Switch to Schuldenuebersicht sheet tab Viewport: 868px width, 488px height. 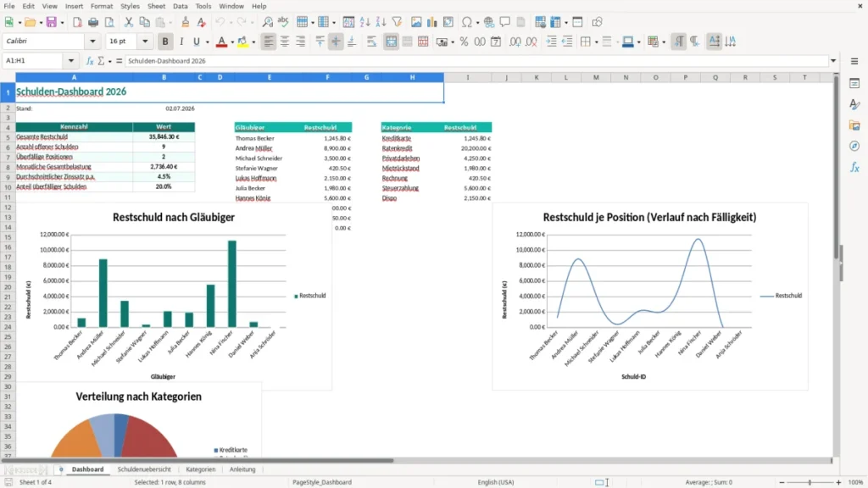(144, 469)
